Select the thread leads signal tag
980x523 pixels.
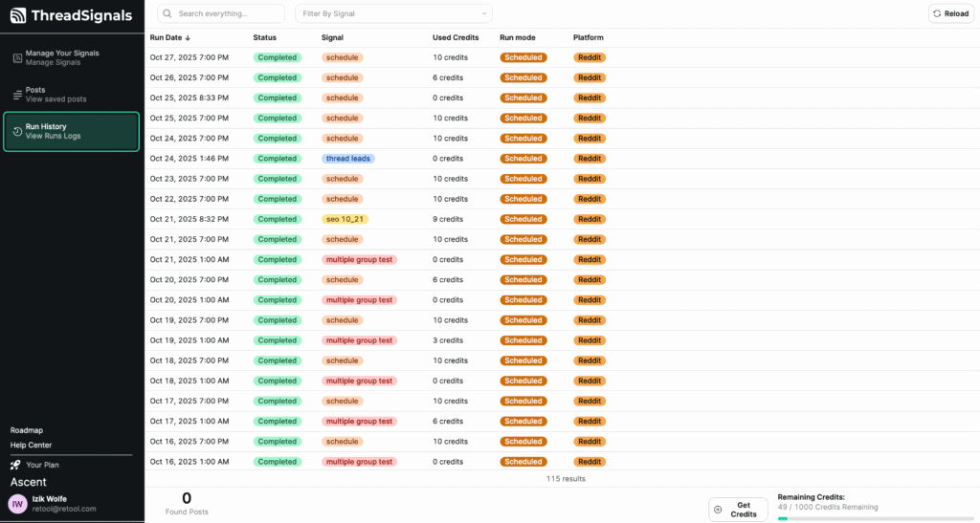[348, 159]
